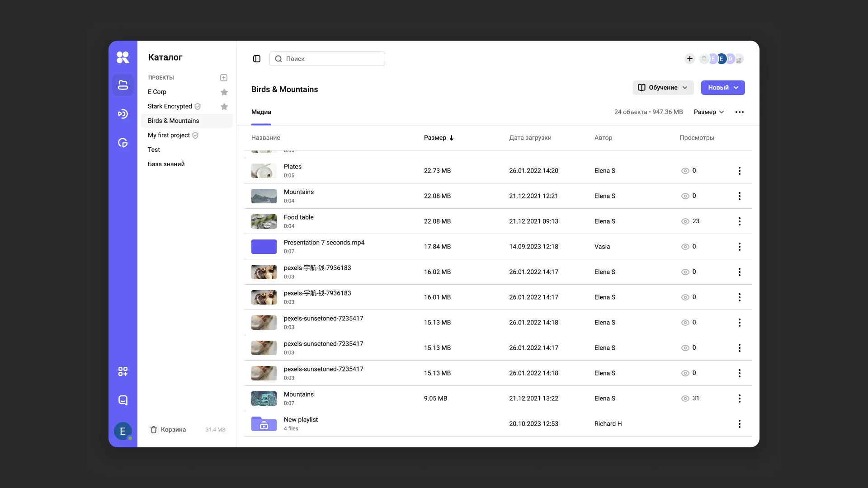This screenshot has width=868, height=488.
Task: Open the Размер sort dropdown
Action: coord(709,112)
